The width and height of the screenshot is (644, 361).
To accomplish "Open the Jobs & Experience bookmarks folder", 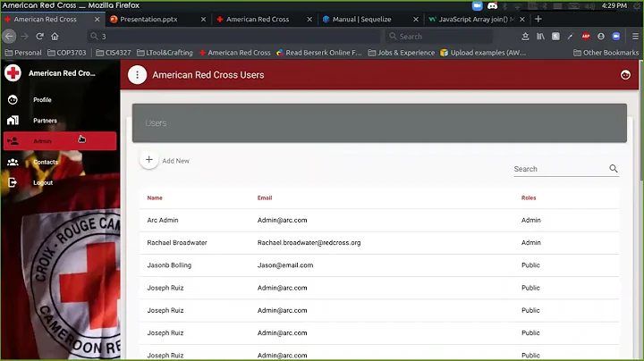I will coord(402,53).
